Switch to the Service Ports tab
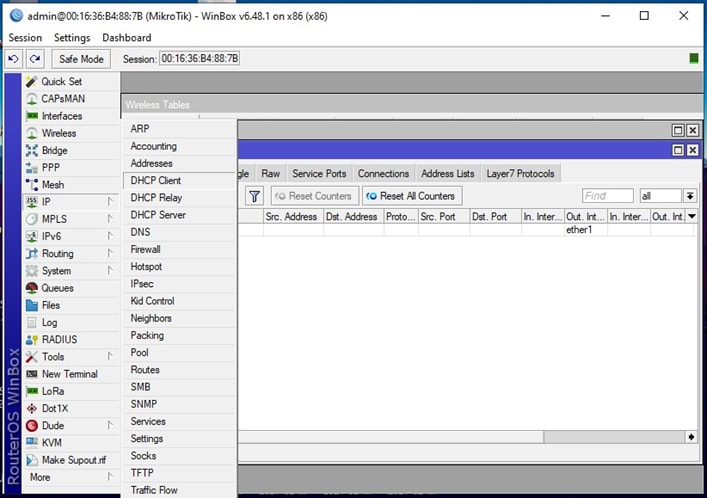Viewport: 707px width, 498px height. 319,174
